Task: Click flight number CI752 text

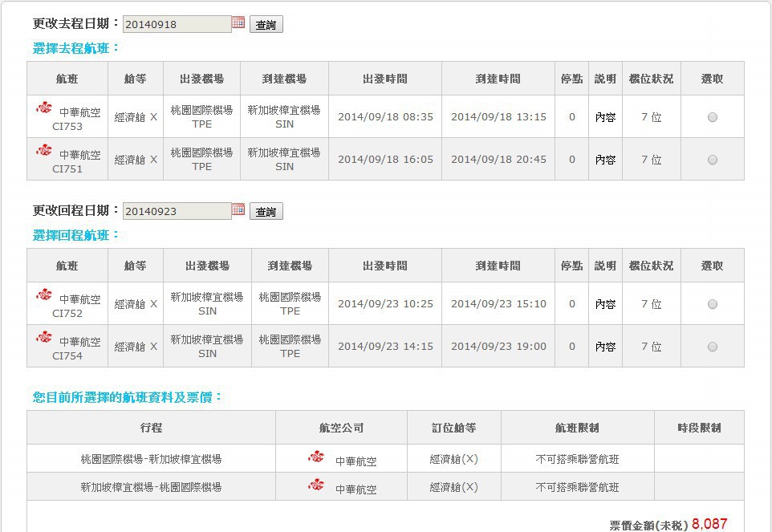Action: [x=67, y=314]
